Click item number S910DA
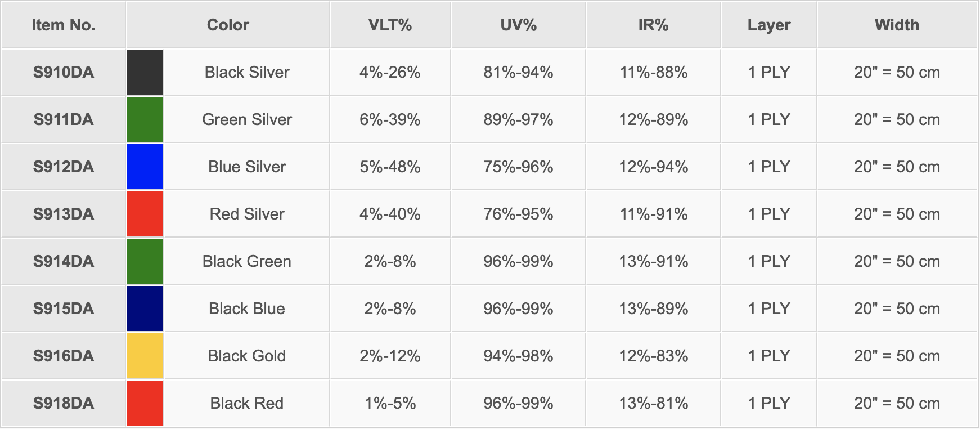Screen dimensions: 980x429 [64, 72]
